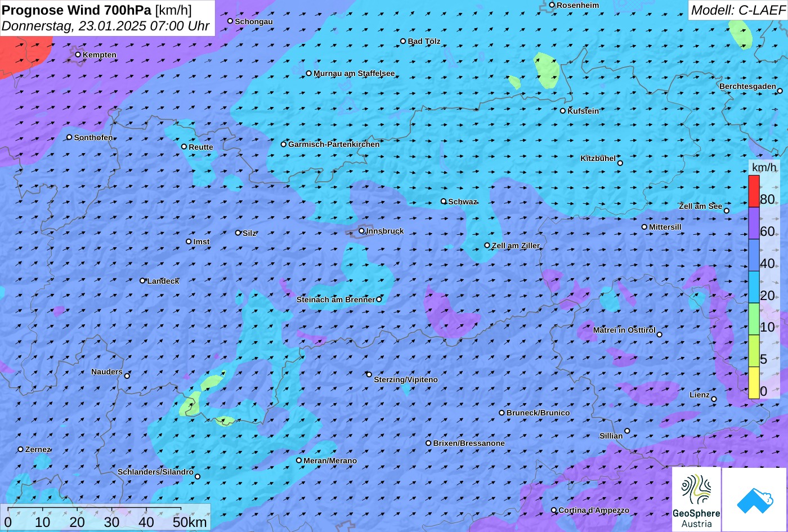
Task: Click the km/h legend heading
Action: 764,167
